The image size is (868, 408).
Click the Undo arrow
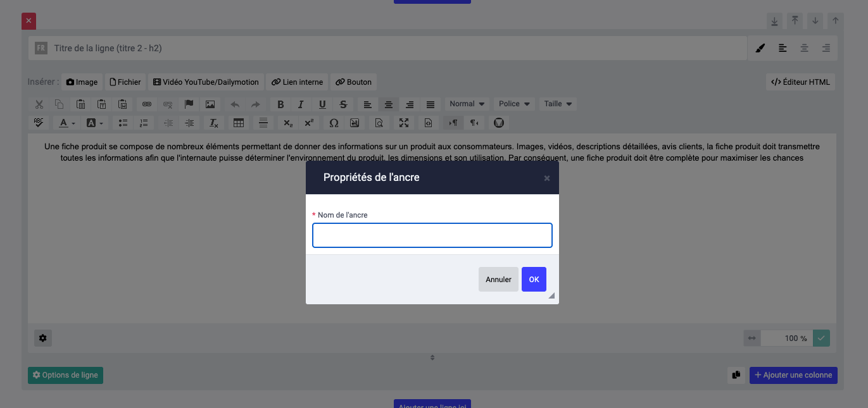[x=234, y=104]
